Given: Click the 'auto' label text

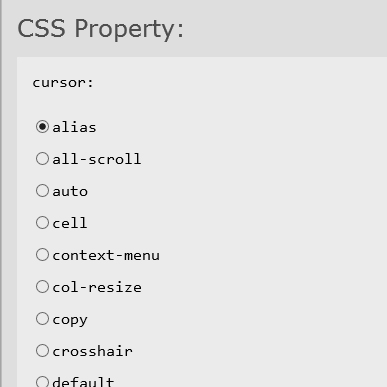Looking at the screenshot, I should click(x=70, y=192).
